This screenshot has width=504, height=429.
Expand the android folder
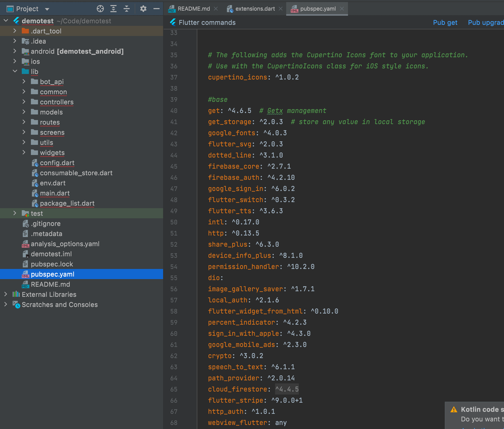coord(15,51)
